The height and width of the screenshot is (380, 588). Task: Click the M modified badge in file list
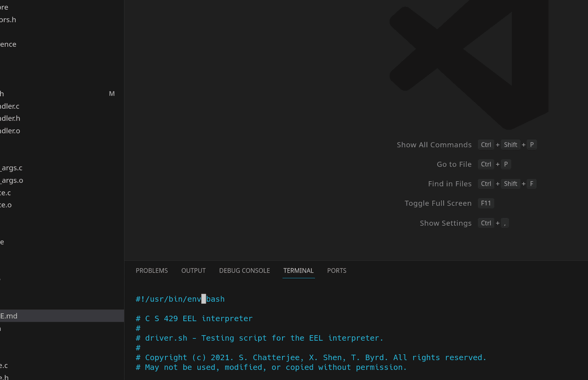coord(112,94)
